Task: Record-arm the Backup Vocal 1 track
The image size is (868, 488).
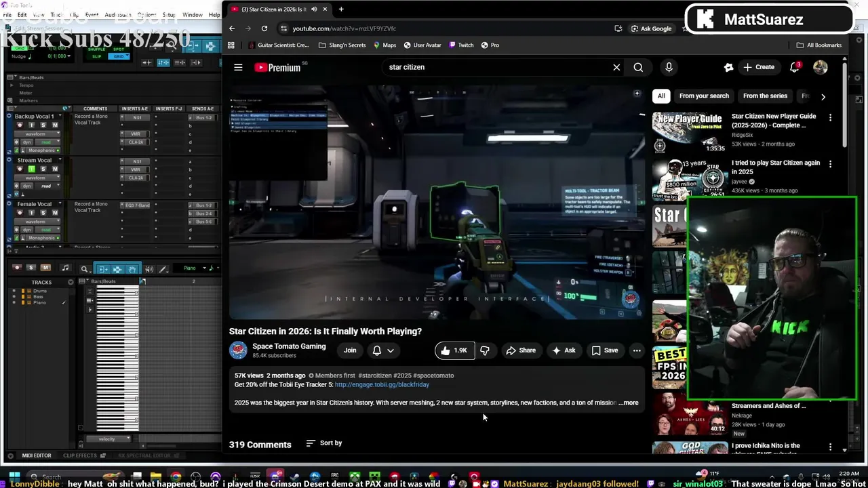Action: coord(20,125)
